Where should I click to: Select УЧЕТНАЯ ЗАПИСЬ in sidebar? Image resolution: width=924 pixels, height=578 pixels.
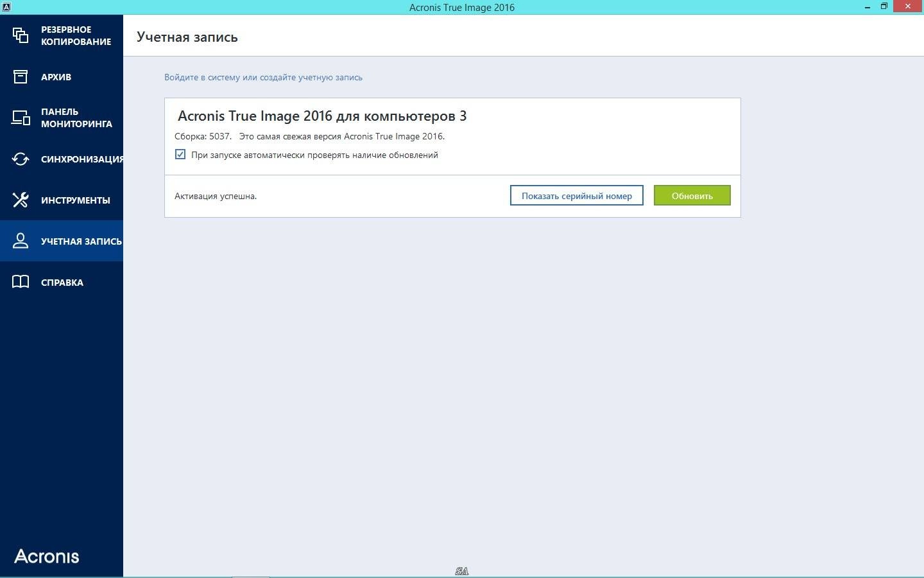click(62, 241)
